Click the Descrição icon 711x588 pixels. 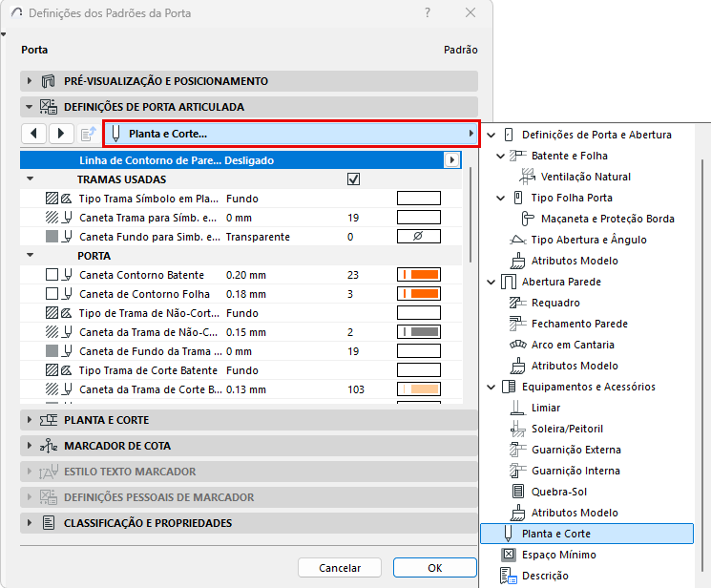click(x=509, y=576)
